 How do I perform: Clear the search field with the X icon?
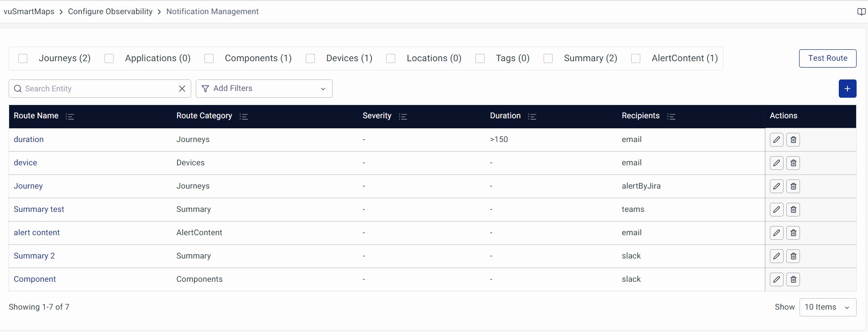(x=182, y=89)
